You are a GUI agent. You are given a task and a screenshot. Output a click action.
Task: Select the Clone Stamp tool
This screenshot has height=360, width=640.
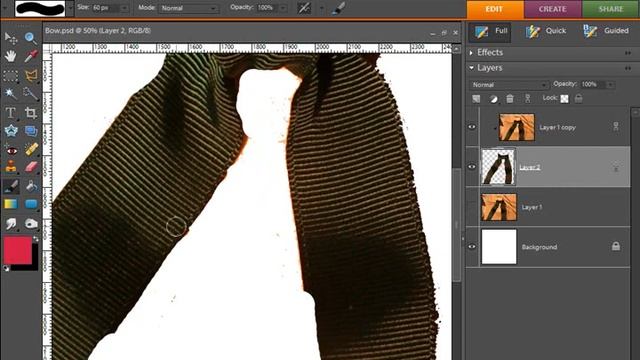point(11,167)
